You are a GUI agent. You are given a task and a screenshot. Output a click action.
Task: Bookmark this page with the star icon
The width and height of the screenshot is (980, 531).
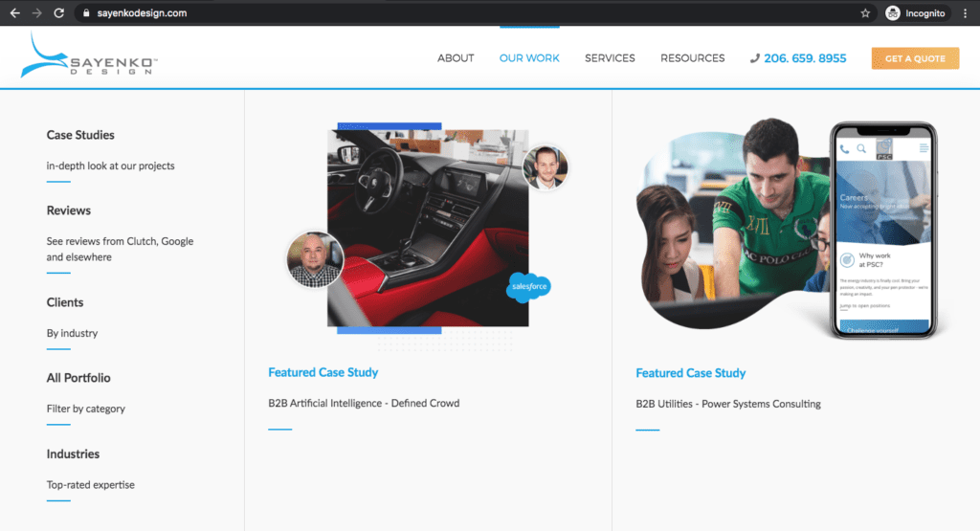[x=865, y=13]
